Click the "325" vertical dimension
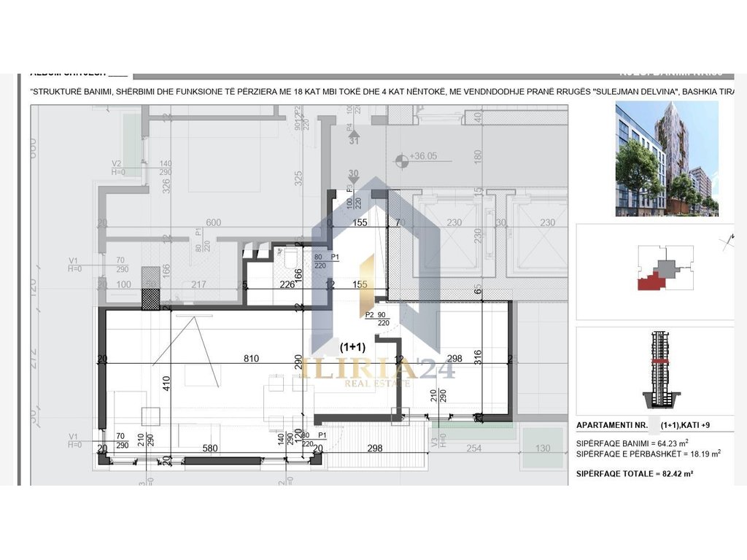 [298, 179]
